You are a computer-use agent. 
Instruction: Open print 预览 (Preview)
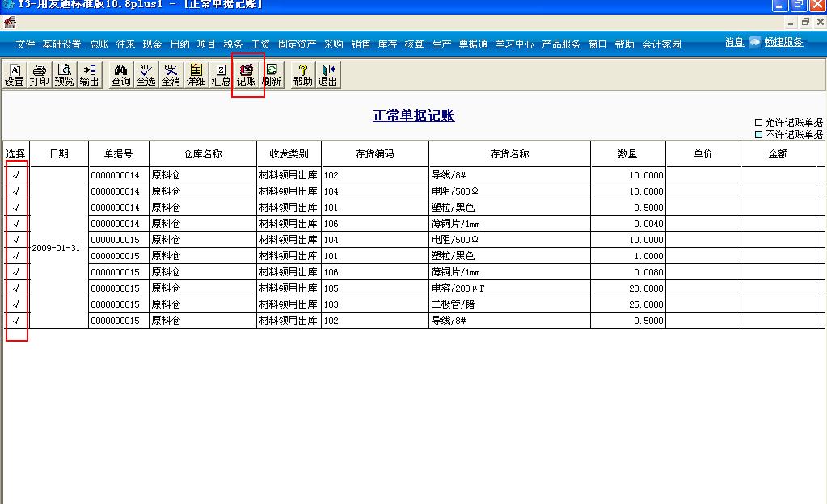[64, 76]
